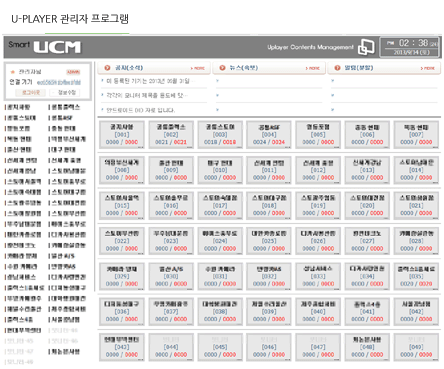Open device card numbered [015]
The width and height of the screenshot is (444, 369).
pyautogui.click(x=122, y=206)
